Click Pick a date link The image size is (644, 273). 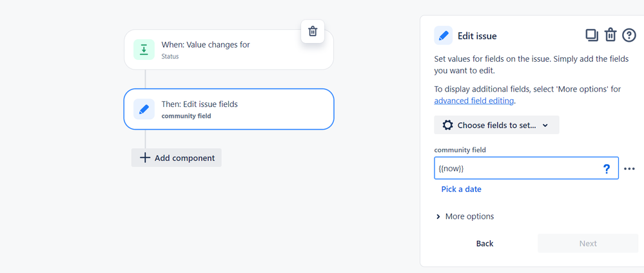tap(461, 189)
